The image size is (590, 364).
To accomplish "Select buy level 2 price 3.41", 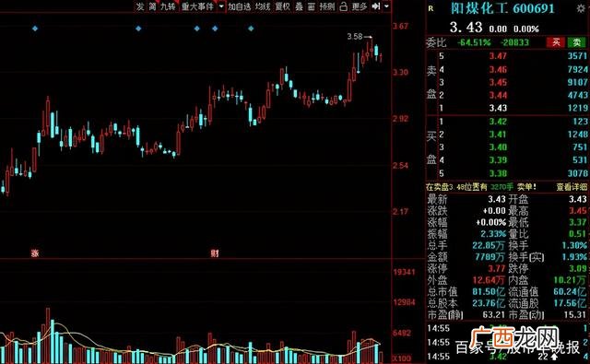I will [498, 135].
